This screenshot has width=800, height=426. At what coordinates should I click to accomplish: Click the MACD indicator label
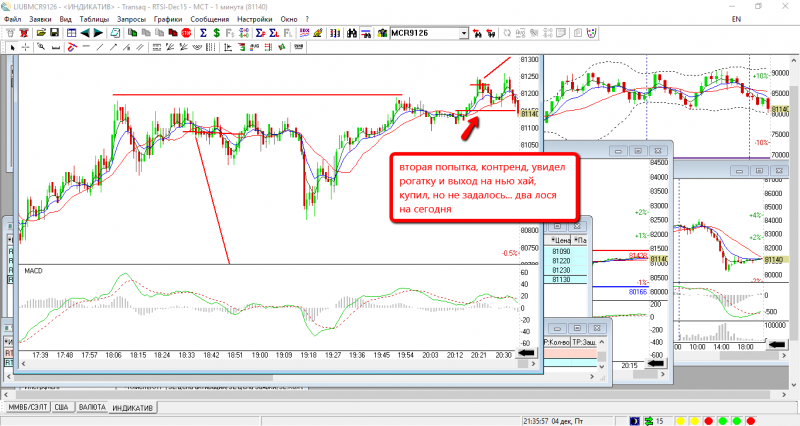[33, 271]
